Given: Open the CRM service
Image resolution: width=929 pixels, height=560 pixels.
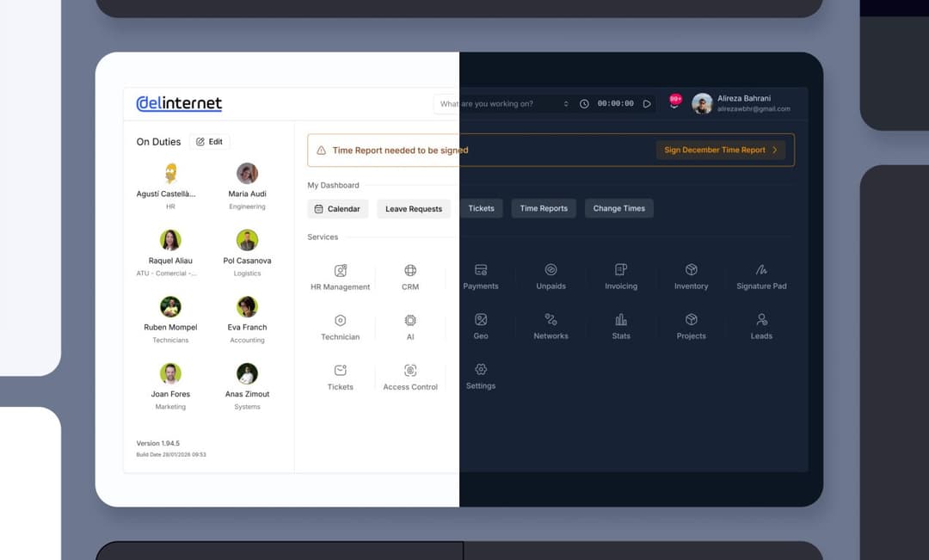Looking at the screenshot, I should pos(410,275).
